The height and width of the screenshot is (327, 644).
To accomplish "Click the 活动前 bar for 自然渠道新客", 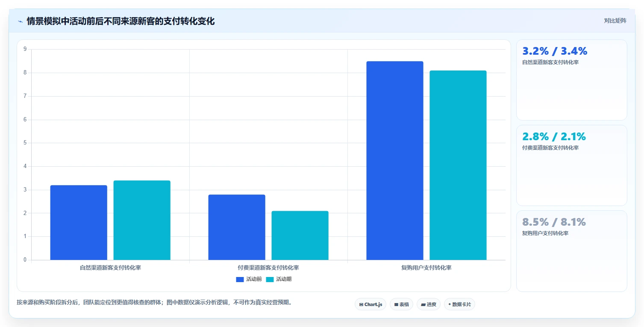I will tap(79, 222).
